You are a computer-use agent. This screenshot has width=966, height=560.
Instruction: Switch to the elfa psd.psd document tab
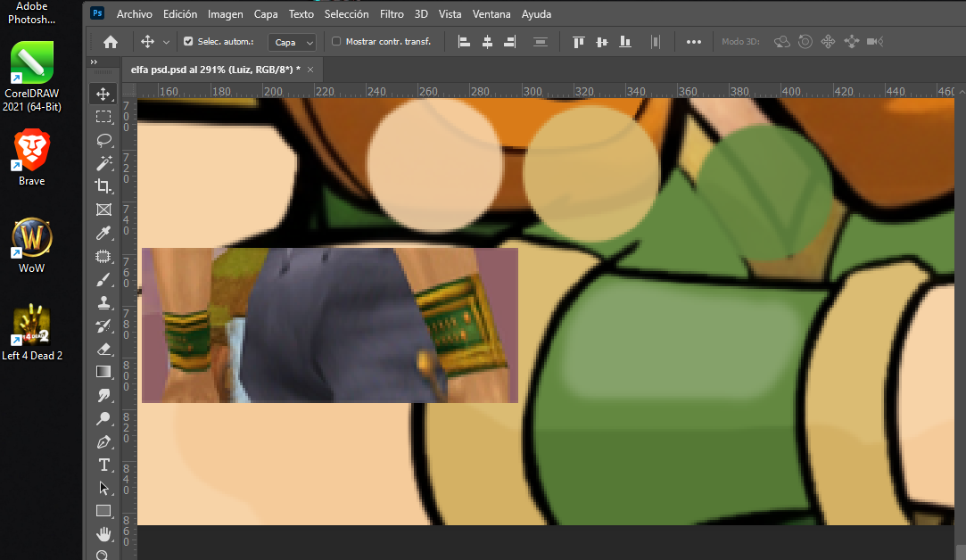tap(215, 70)
